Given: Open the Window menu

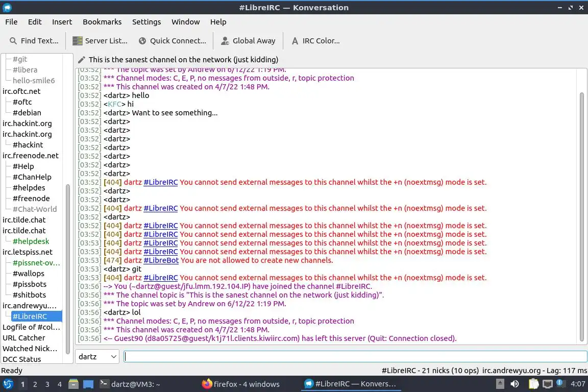Looking at the screenshot, I should [186, 22].
